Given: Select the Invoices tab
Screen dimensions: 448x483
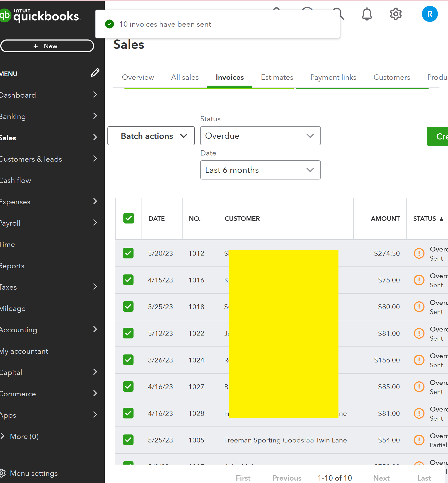Looking at the screenshot, I should click(x=230, y=77).
